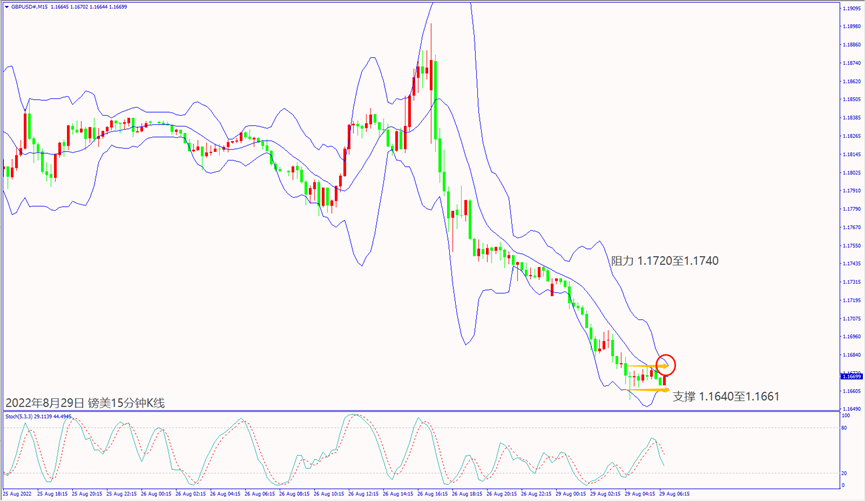Select the 2022年8月29日 镑美15分钟K线 caption

[x=85, y=402]
